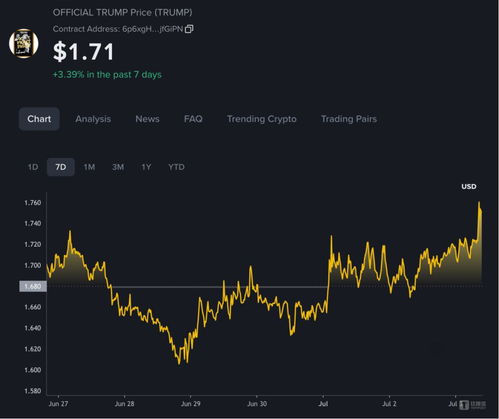Click the contract address text 6p6xgH...jfGiPN
The image size is (499, 419).
pyautogui.click(x=153, y=29)
